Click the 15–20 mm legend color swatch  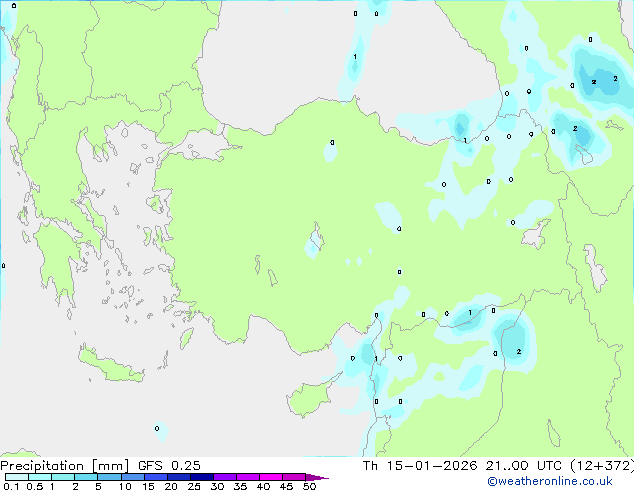[x=156, y=477]
